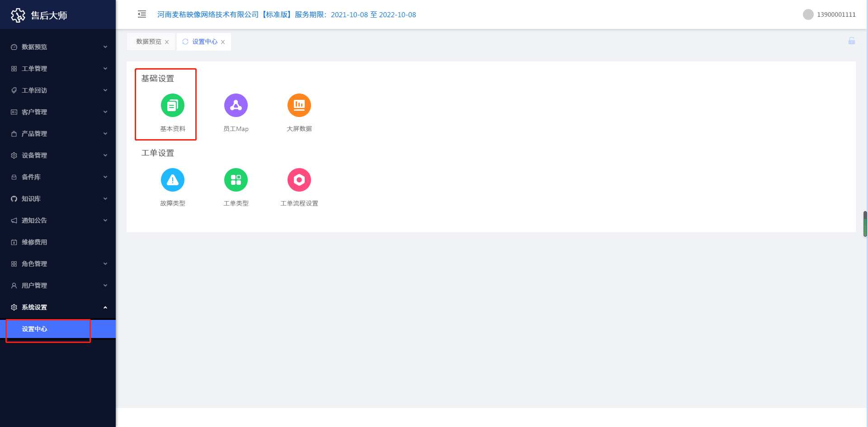Viewport: 868px width, 427px height.
Task: Close the 数据预览 tab
Action: [167, 42]
